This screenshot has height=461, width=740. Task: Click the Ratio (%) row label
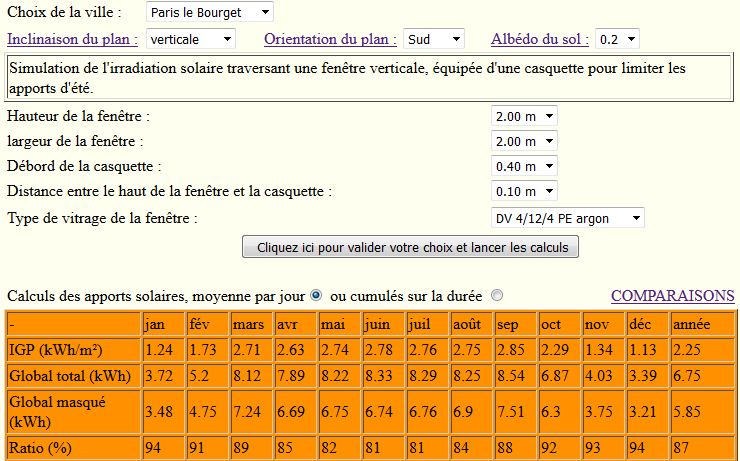click(x=74, y=447)
